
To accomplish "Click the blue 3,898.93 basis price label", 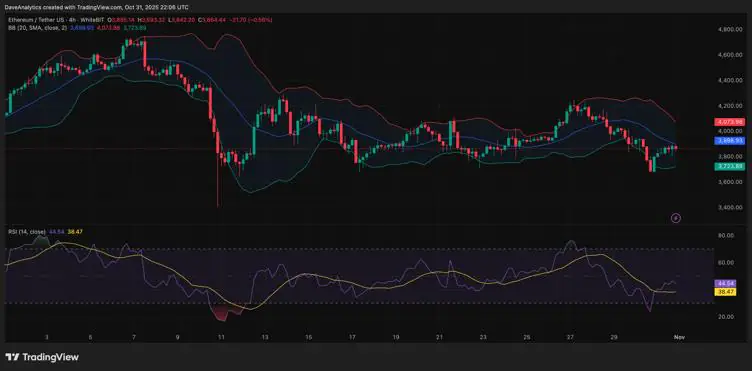I will (730, 140).
